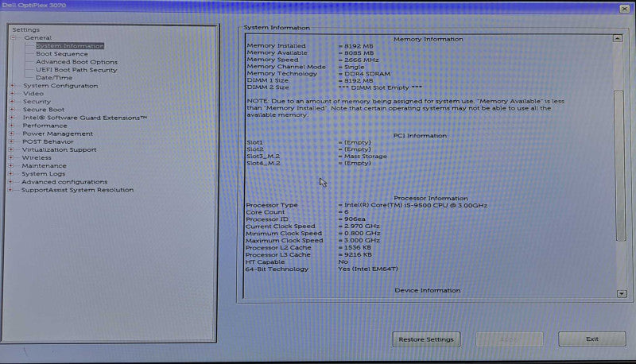Expand the Virtualization Support node

point(11,149)
